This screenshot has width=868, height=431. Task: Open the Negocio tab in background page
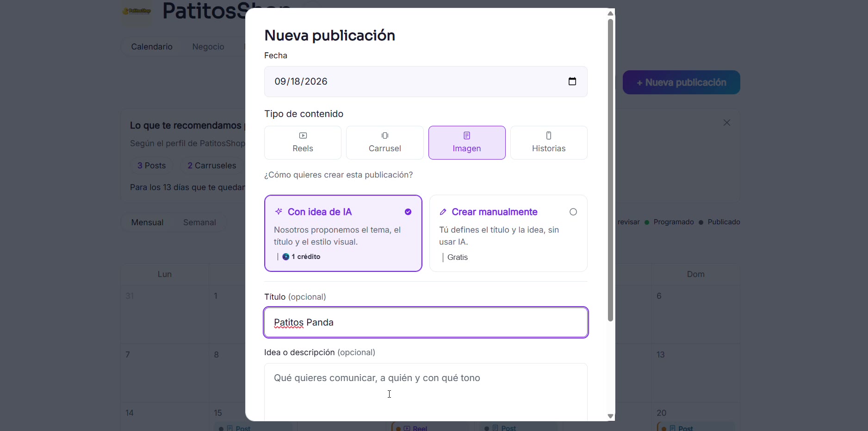tap(208, 47)
